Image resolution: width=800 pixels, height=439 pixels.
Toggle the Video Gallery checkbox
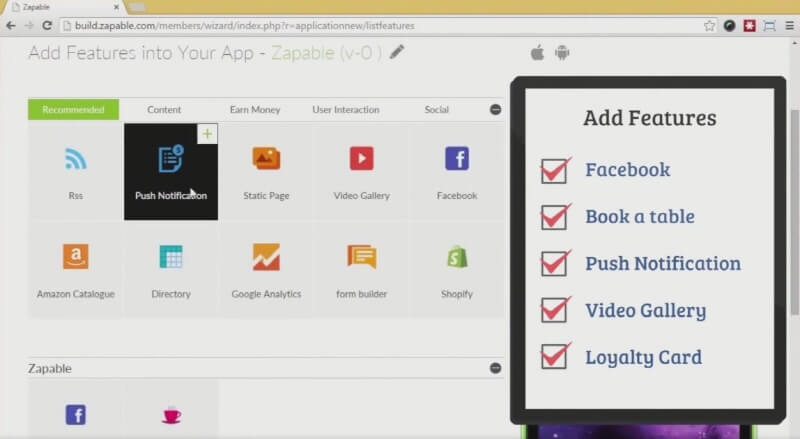tap(555, 310)
